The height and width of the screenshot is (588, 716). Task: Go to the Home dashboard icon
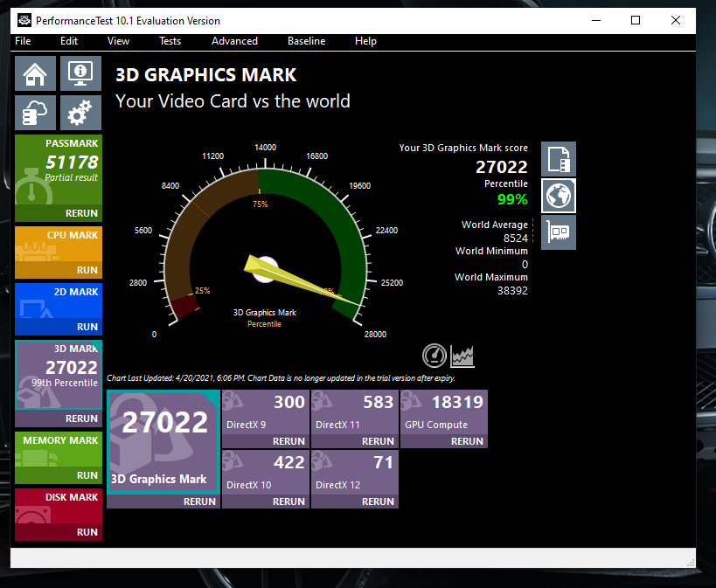[35, 73]
